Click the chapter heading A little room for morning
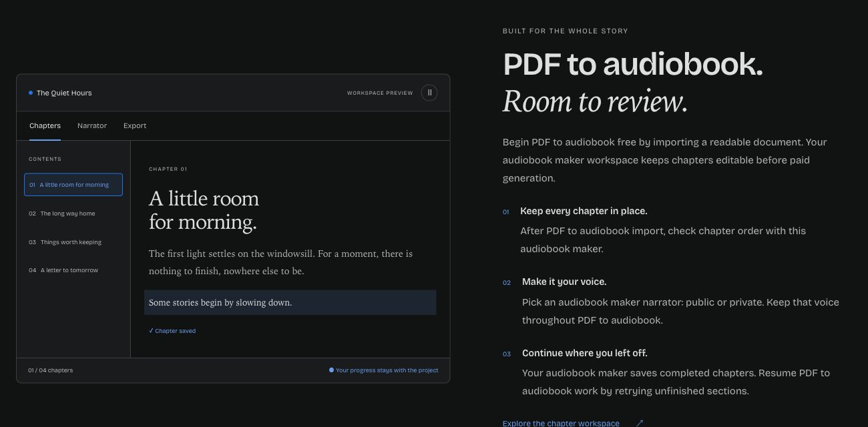 tap(204, 210)
